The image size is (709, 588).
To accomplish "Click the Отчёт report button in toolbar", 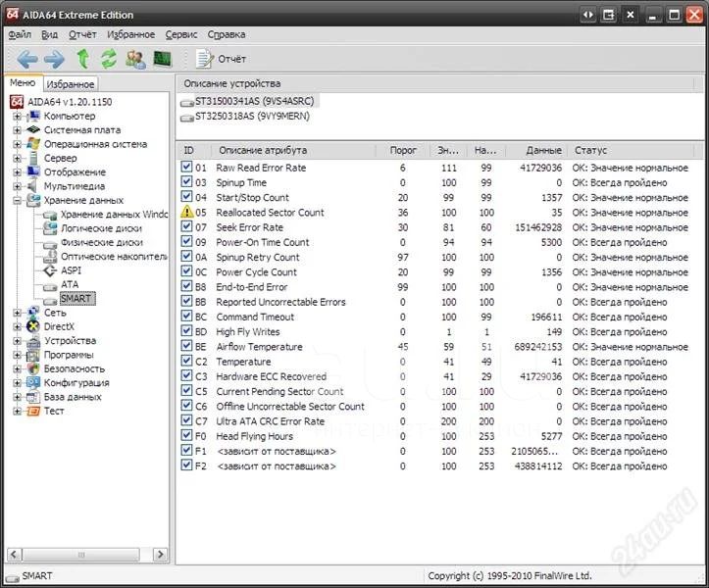I will (x=221, y=59).
